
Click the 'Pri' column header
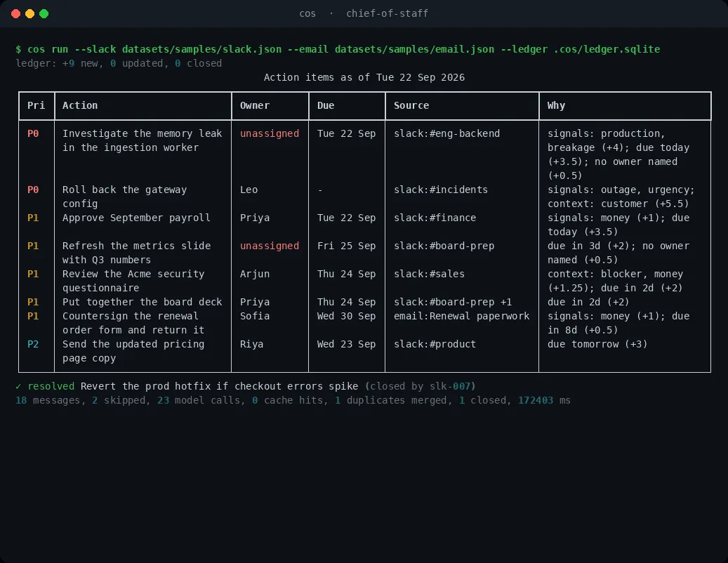pyautogui.click(x=37, y=105)
